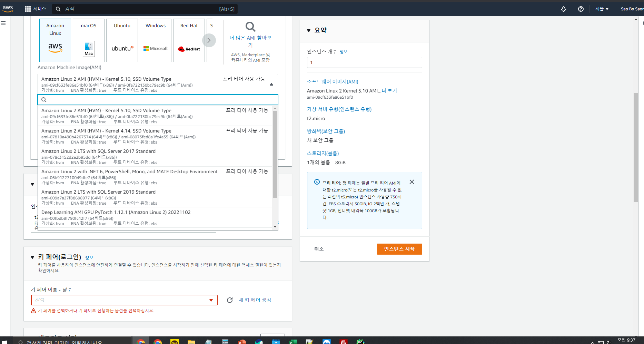Choose Deep Learning AMI GPU PyTorch 1.12.1 option

click(x=155, y=217)
